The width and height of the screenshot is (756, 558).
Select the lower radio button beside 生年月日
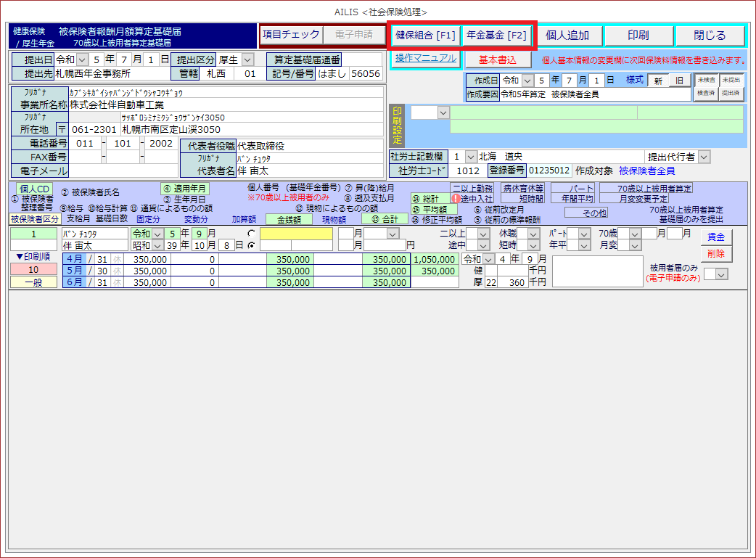click(x=251, y=245)
